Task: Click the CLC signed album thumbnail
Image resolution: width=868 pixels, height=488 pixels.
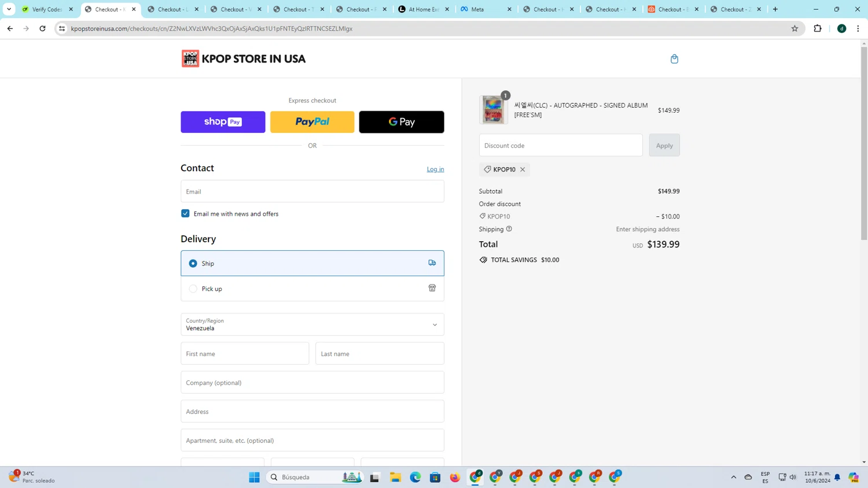Action: (493, 110)
